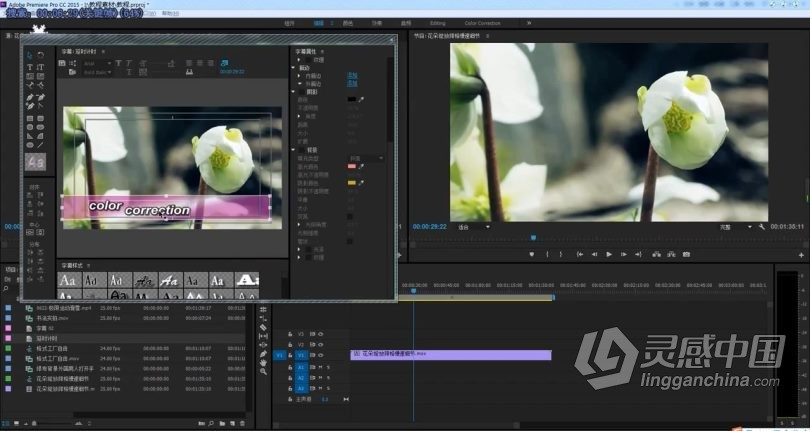
Task: Select the Arc shape tool
Action: 41,136
